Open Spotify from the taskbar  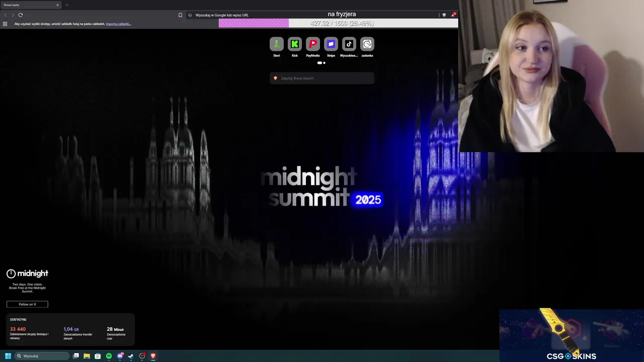coord(109,356)
